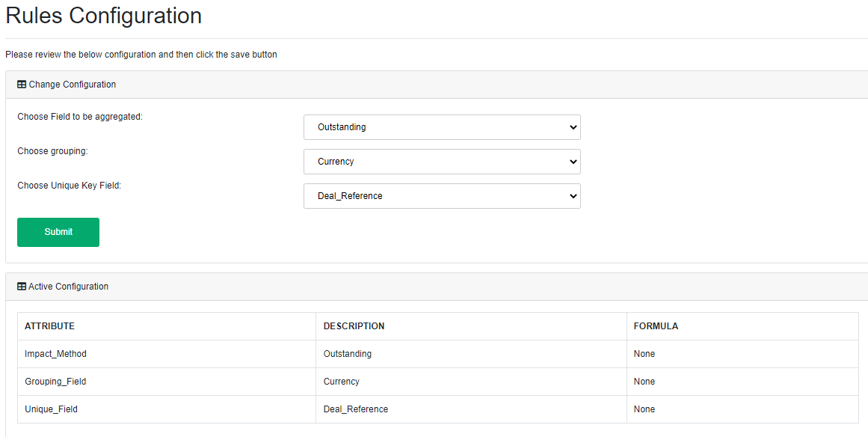The image size is (868, 437).
Task: Select the DESCRIPTION column header
Action: pos(354,326)
